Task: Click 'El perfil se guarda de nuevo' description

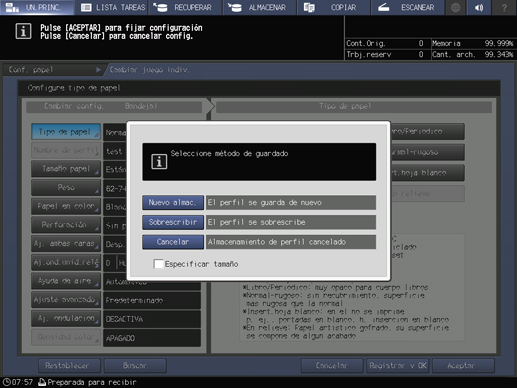Action: 291,203
